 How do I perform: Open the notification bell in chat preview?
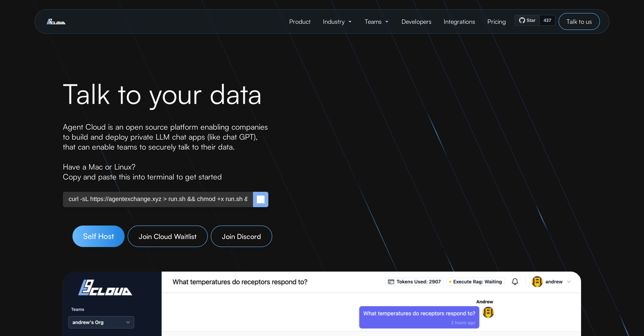pos(515,282)
